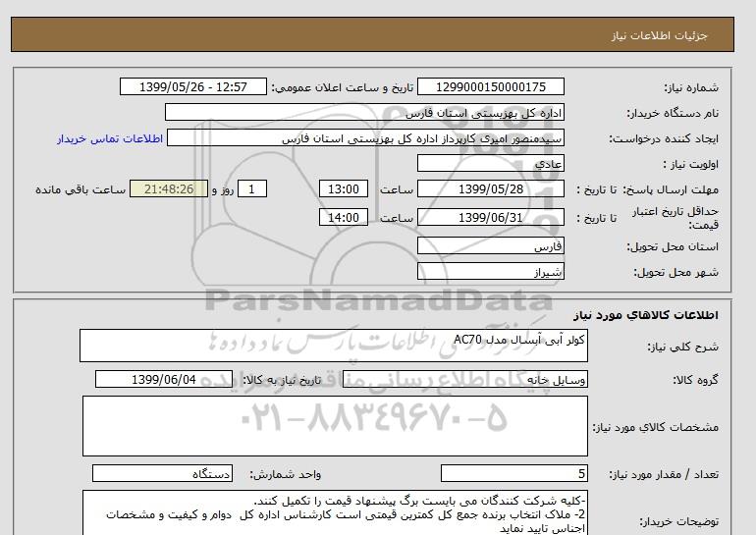Click the تاریخ و ساعت اعلان عمومی label
756x535 pixels.
343,87
